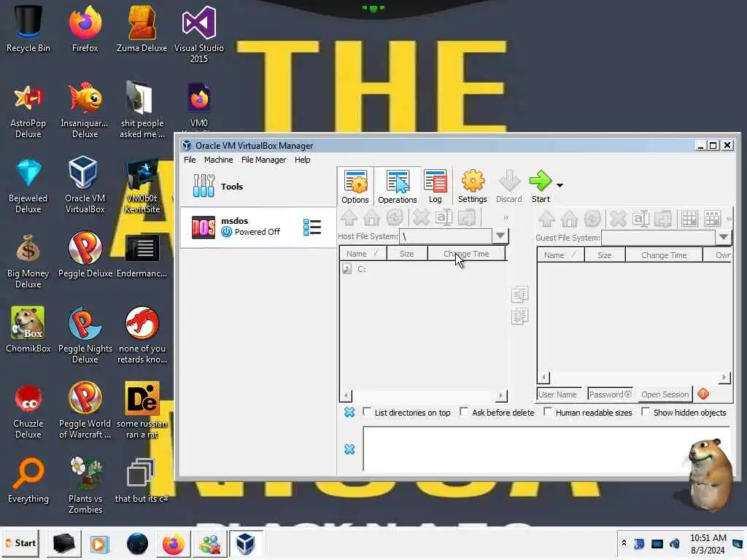Viewport: 747px width, 560px height.
Task: Click the Discard toolbar button
Action: [x=508, y=186]
